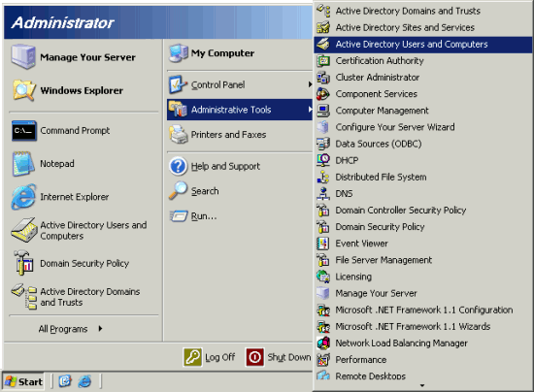Open the Network Load Balancing Manager icon
The image size is (534, 392).
(323, 343)
